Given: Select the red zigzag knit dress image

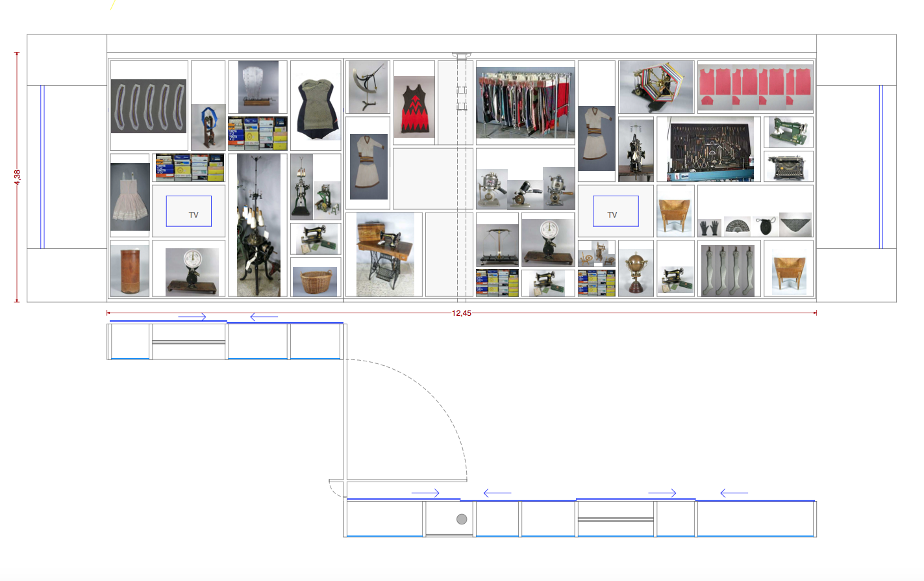Looking at the screenshot, I should tap(414, 107).
